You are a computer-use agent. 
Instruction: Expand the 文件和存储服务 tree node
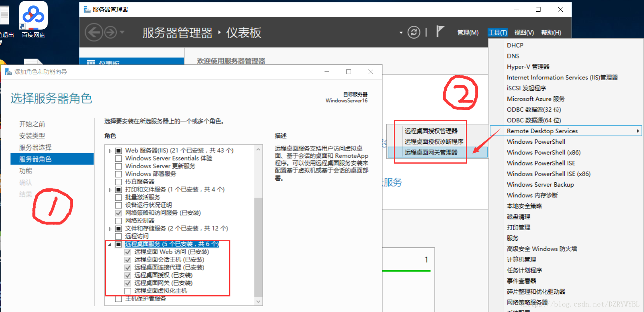point(110,229)
